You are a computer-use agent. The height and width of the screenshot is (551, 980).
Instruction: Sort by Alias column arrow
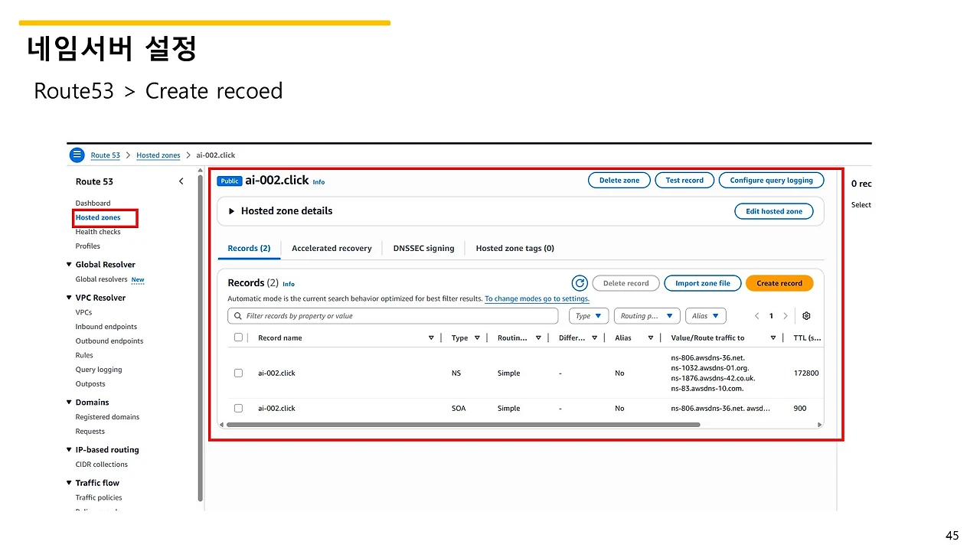click(x=651, y=337)
